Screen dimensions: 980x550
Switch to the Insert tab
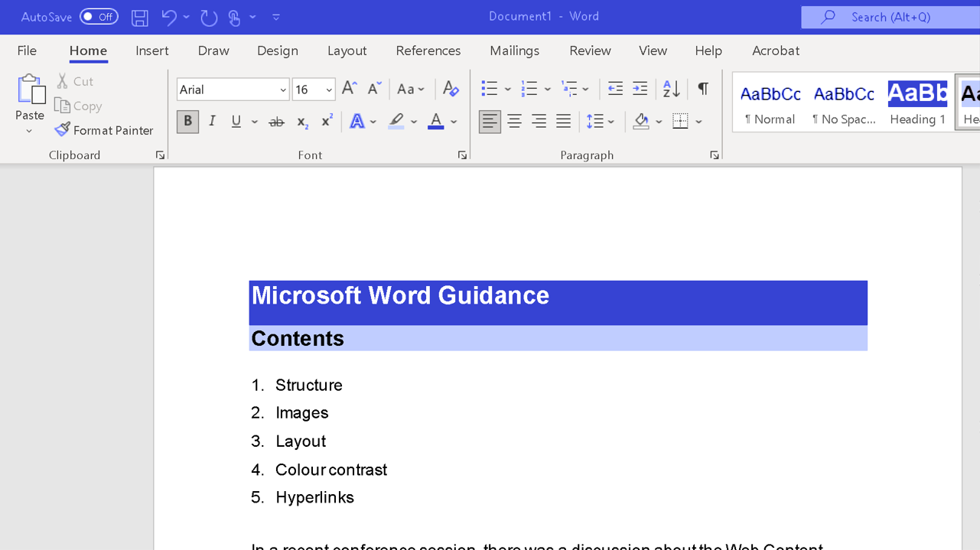point(152,50)
